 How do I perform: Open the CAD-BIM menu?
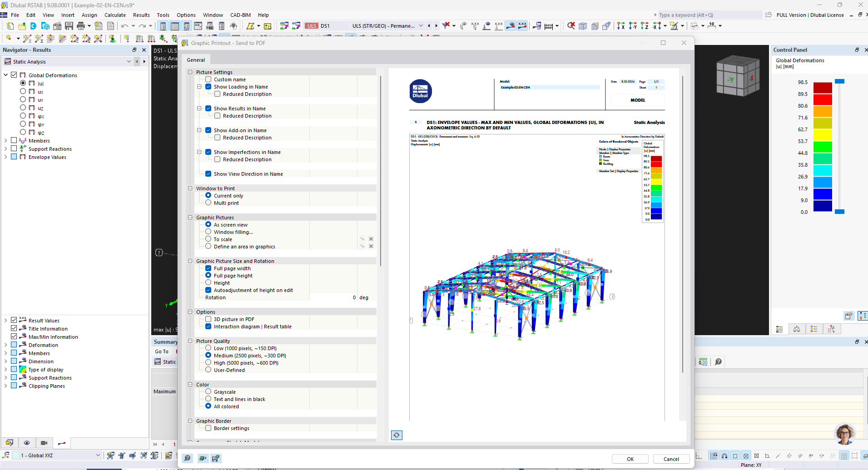point(240,15)
